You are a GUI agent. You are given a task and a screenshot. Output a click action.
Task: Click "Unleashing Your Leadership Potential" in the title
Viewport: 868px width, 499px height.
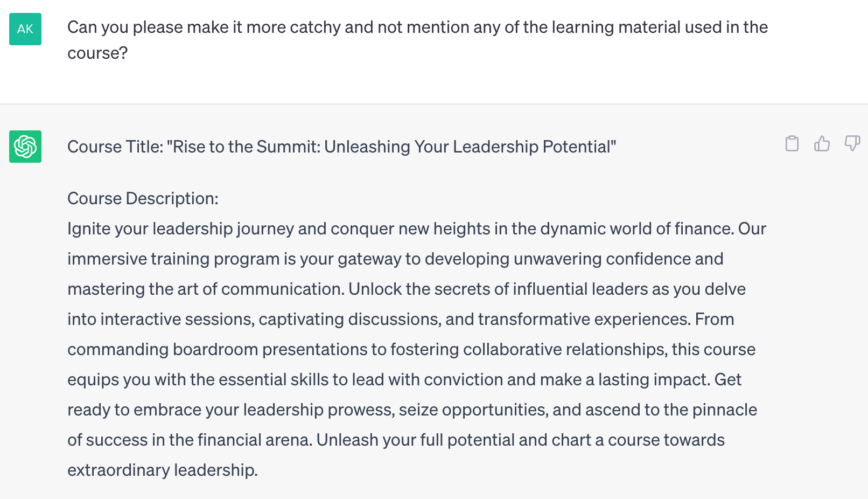(468, 147)
